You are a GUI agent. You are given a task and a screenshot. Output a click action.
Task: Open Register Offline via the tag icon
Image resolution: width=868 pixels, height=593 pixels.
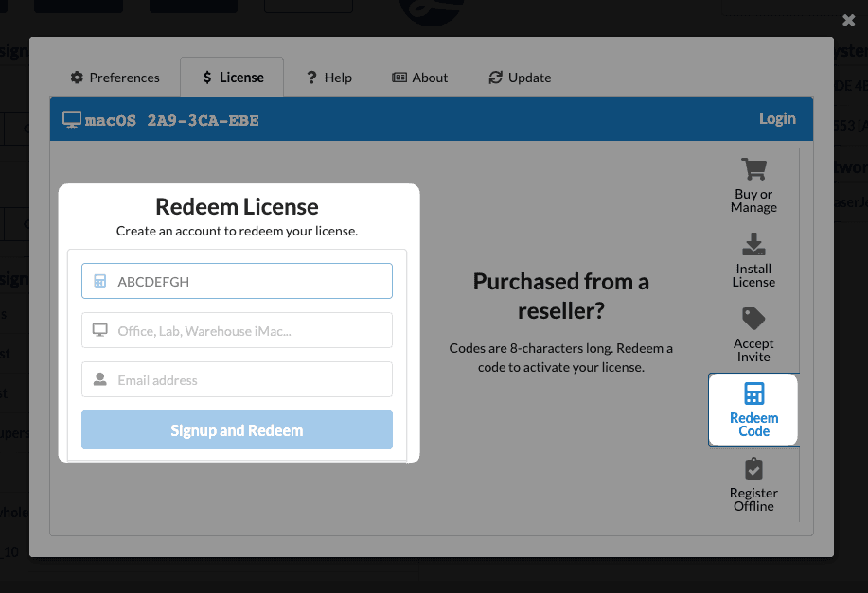pyautogui.click(x=753, y=469)
